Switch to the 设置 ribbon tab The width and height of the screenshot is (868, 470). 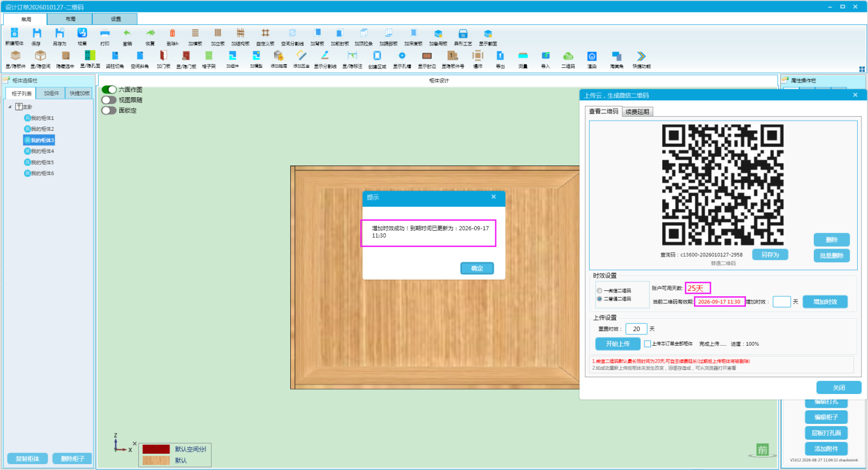pos(116,19)
